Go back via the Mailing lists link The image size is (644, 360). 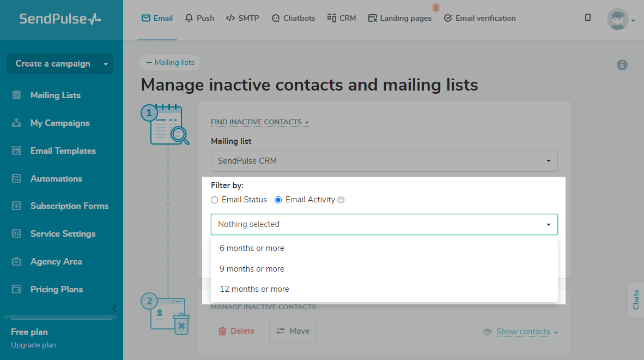coord(170,62)
